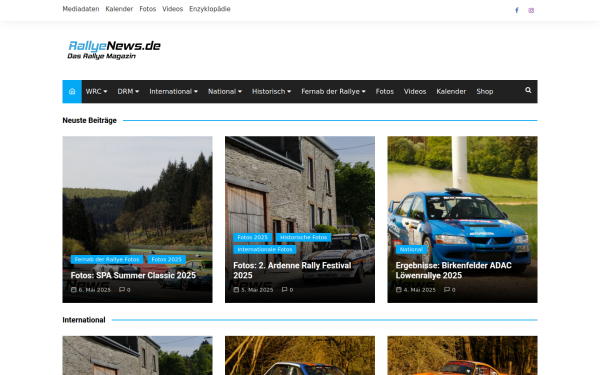
Task: Click middle thumbnail under International section
Action: pos(300,355)
